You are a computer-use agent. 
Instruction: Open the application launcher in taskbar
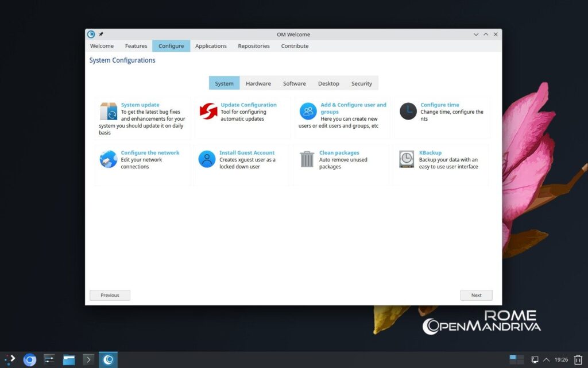(x=9, y=359)
